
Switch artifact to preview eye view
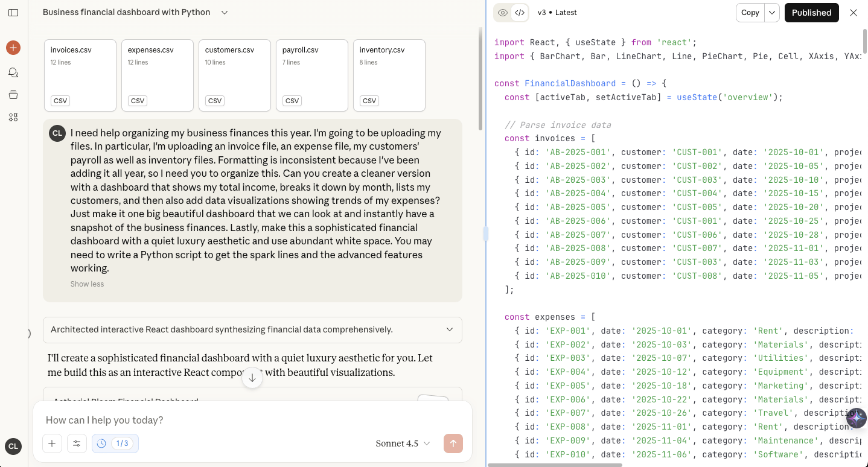coord(503,13)
